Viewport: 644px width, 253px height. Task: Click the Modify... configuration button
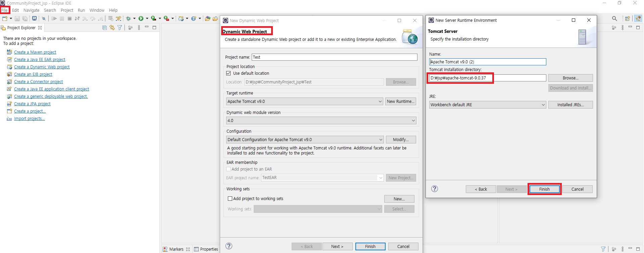click(401, 139)
